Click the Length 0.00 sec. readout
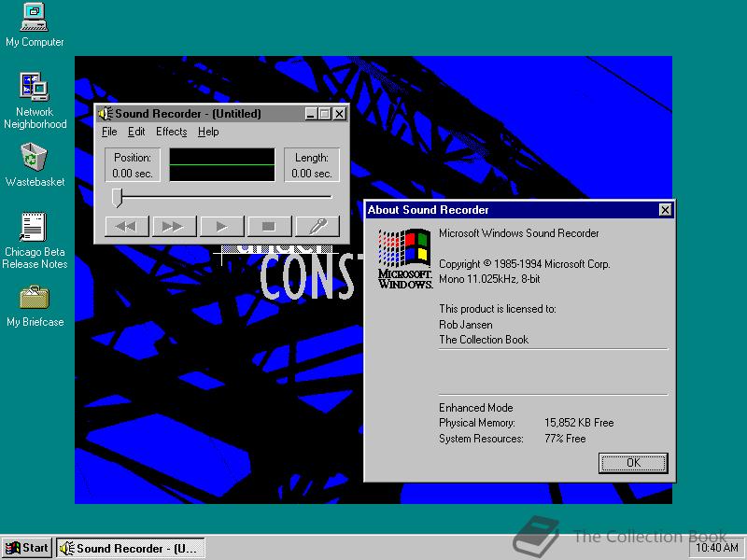747x560 pixels. click(312, 165)
